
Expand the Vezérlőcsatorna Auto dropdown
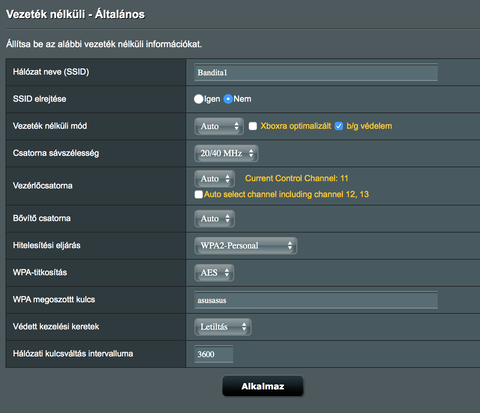coord(215,179)
